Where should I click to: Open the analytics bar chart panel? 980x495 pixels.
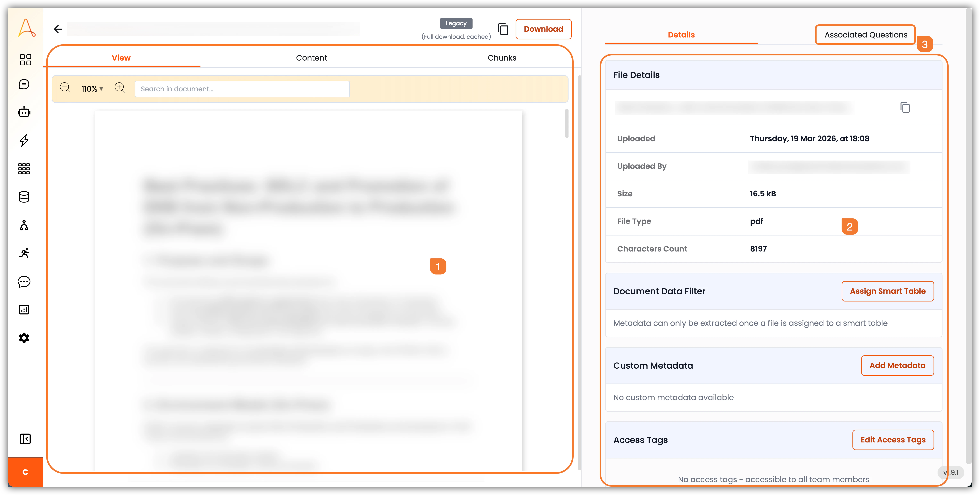tap(24, 310)
